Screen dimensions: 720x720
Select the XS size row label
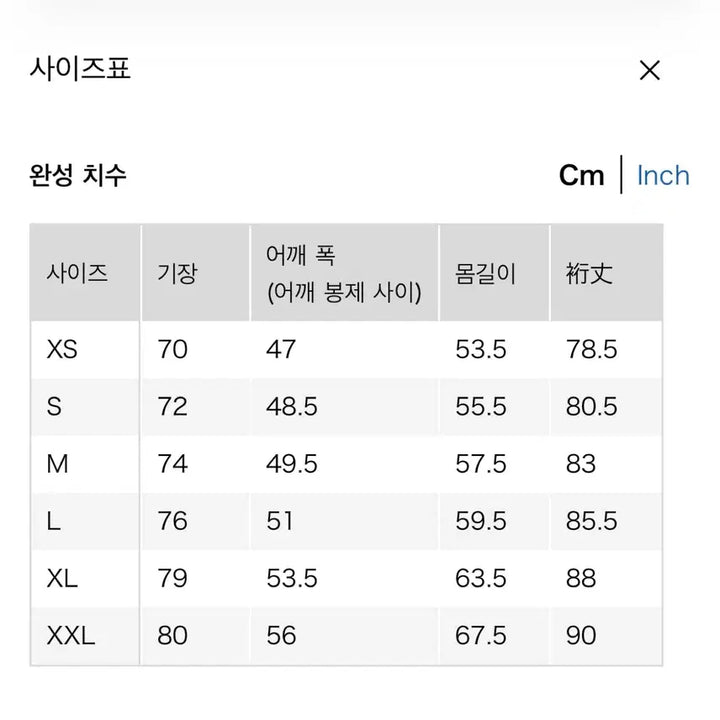point(62,350)
